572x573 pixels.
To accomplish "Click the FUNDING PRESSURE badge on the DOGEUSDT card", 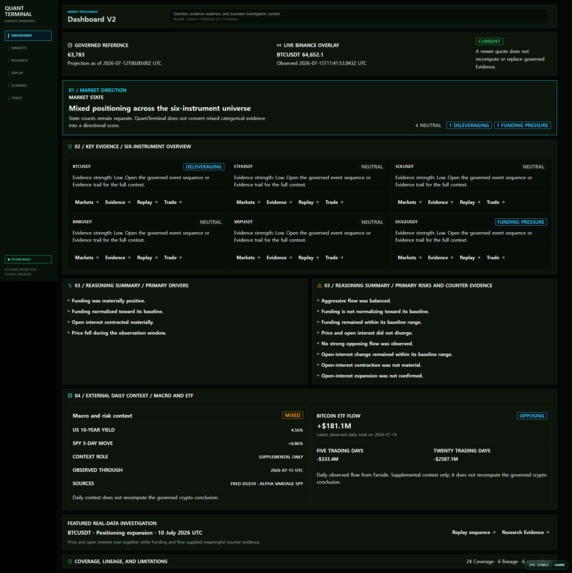I will coord(521,222).
